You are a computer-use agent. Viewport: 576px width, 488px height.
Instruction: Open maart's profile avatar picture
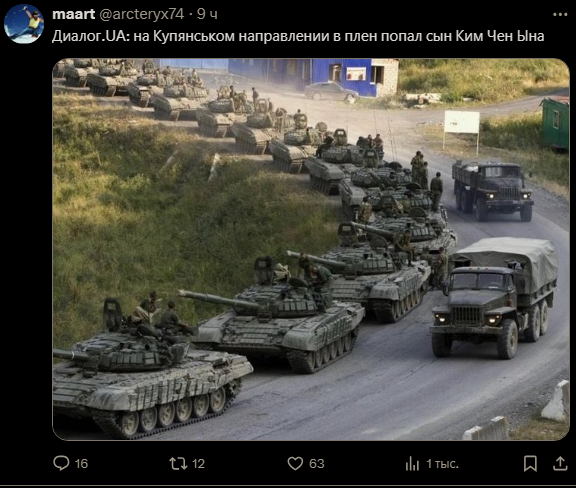24,24
